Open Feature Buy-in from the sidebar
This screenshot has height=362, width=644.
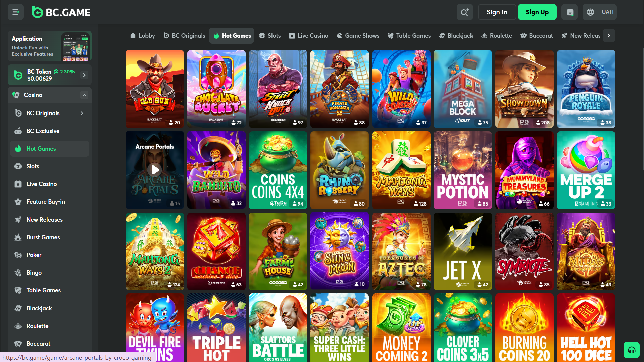click(x=45, y=202)
